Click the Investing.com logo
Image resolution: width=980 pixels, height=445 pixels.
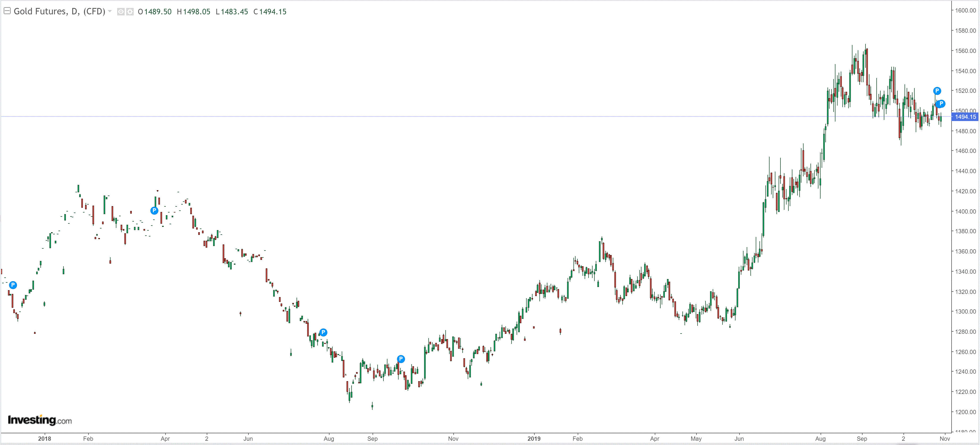40,420
